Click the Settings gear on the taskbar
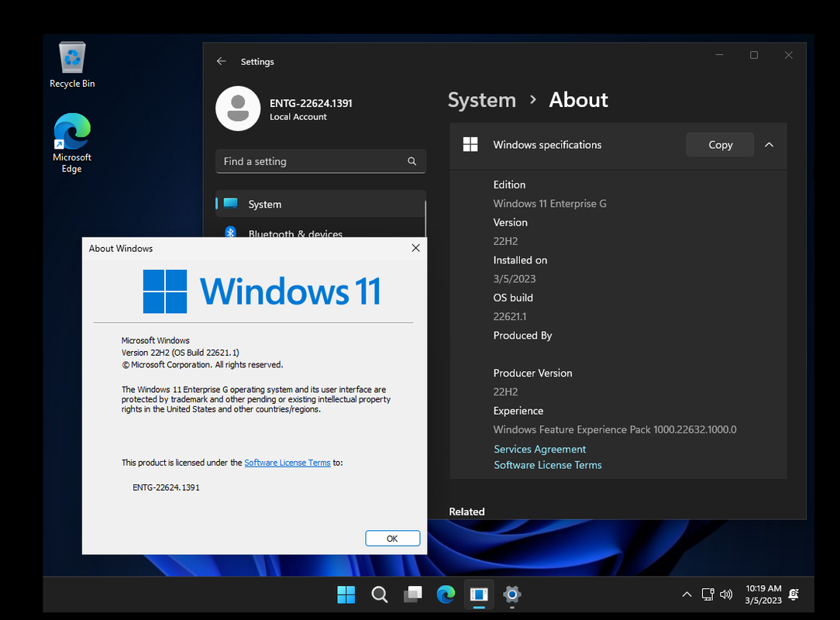 pos(512,594)
